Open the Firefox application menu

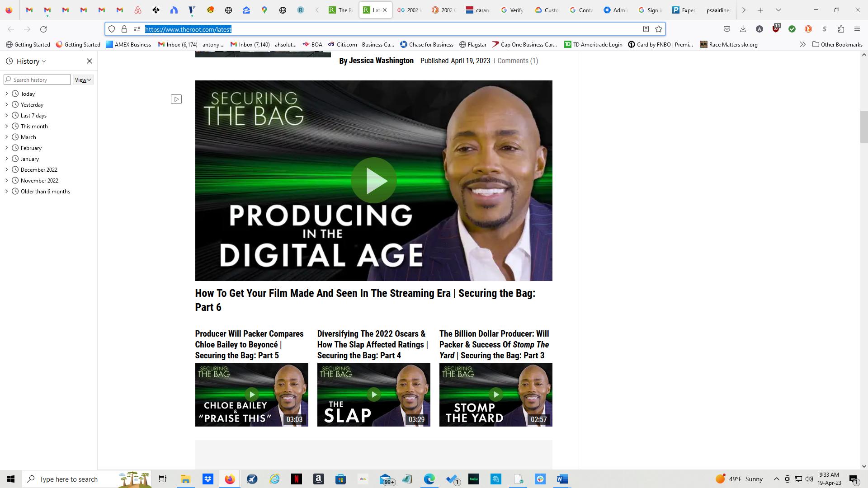[857, 29]
